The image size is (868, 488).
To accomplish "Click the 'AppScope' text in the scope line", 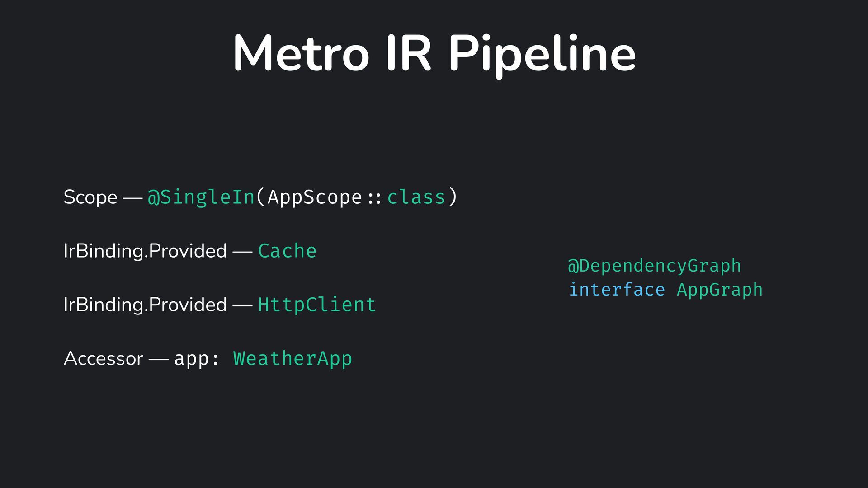I will [x=315, y=197].
